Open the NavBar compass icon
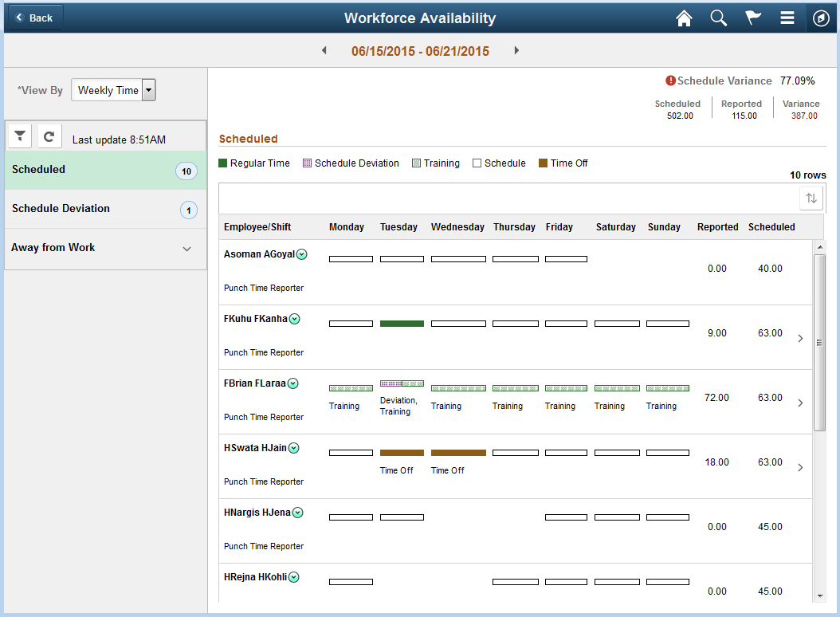Image resolution: width=840 pixels, height=617 pixels. coord(821,18)
